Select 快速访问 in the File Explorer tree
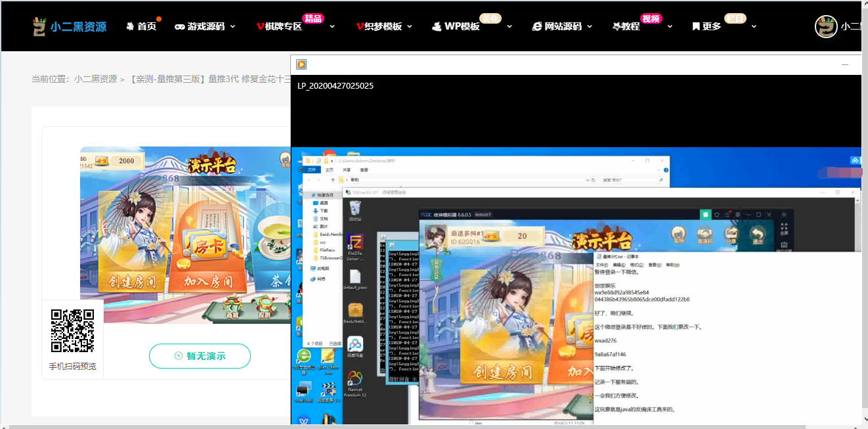This screenshot has width=868, height=429. (322, 195)
